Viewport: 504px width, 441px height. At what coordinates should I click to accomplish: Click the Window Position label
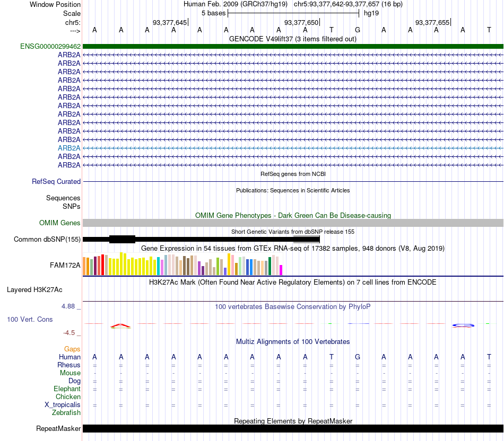pos(55,4)
